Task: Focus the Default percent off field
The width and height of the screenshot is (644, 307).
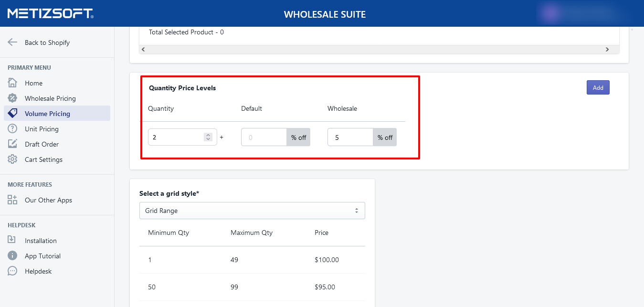Action: 264,137
